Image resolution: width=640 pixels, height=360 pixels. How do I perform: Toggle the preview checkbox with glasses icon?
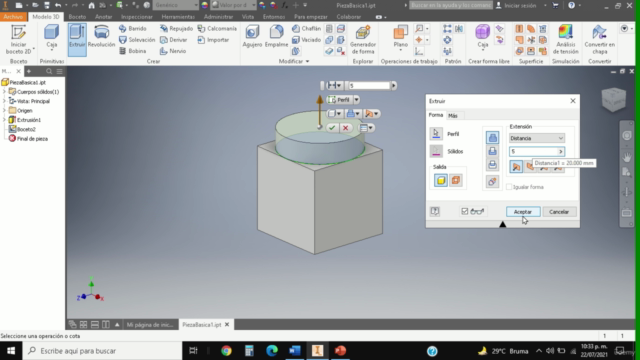(x=464, y=211)
